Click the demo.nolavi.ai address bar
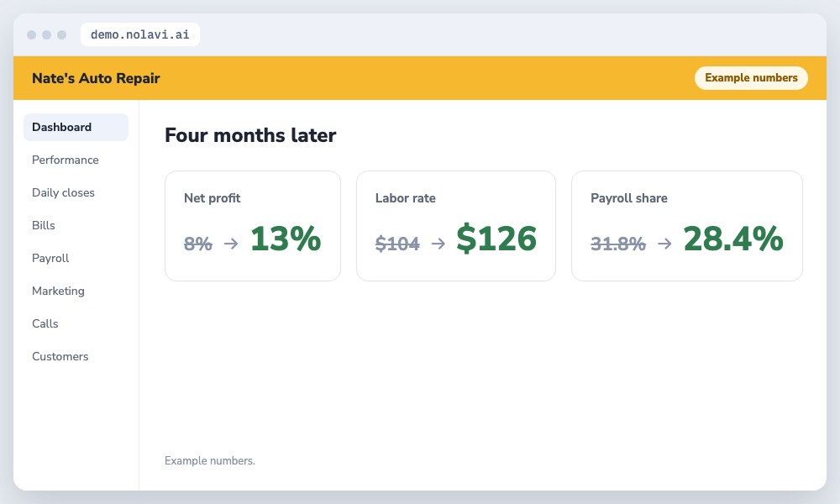The width and height of the screenshot is (840, 504). 139,34
